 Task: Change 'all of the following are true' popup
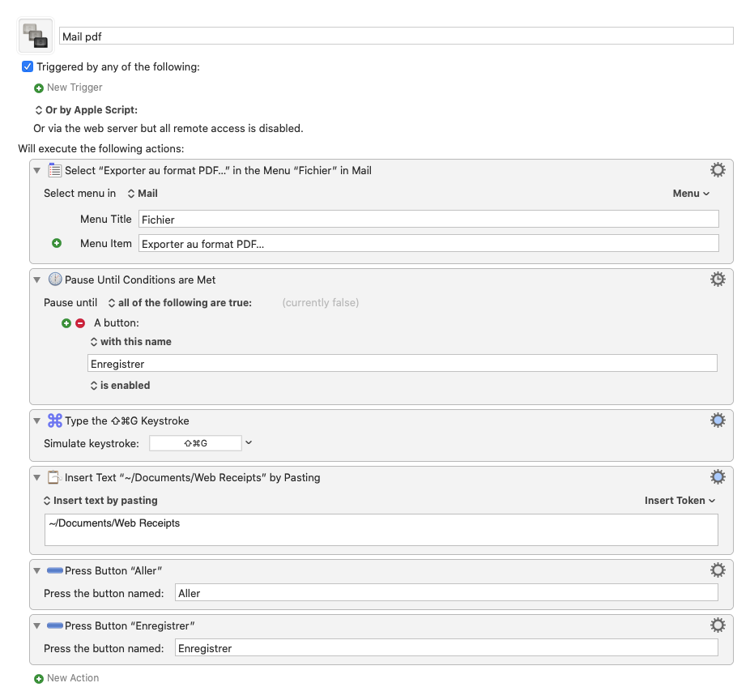click(x=180, y=303)
